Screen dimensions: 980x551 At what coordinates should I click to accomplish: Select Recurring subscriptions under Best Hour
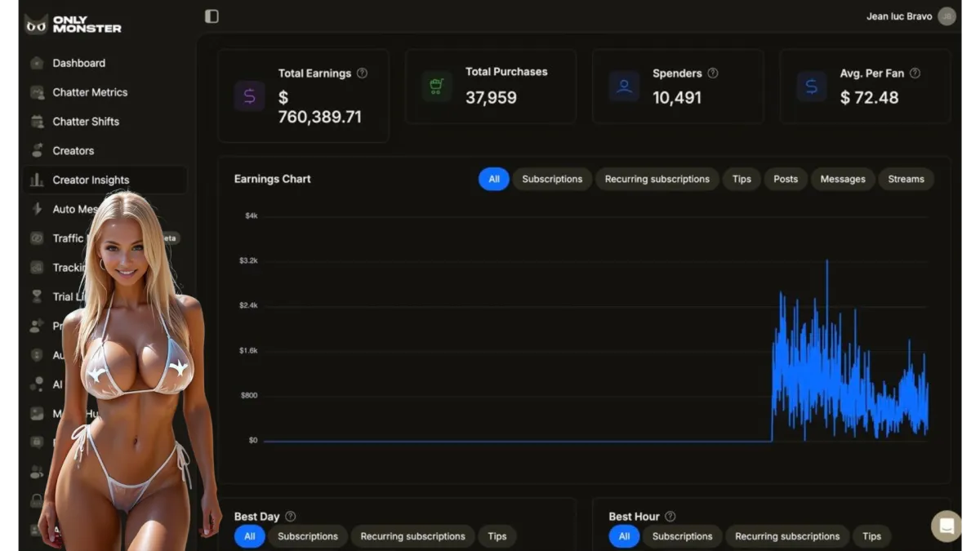click(787, 536)
